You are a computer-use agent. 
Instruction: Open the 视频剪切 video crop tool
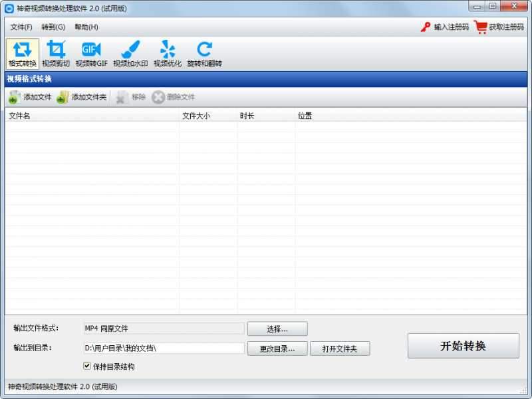tap(56, 54)
